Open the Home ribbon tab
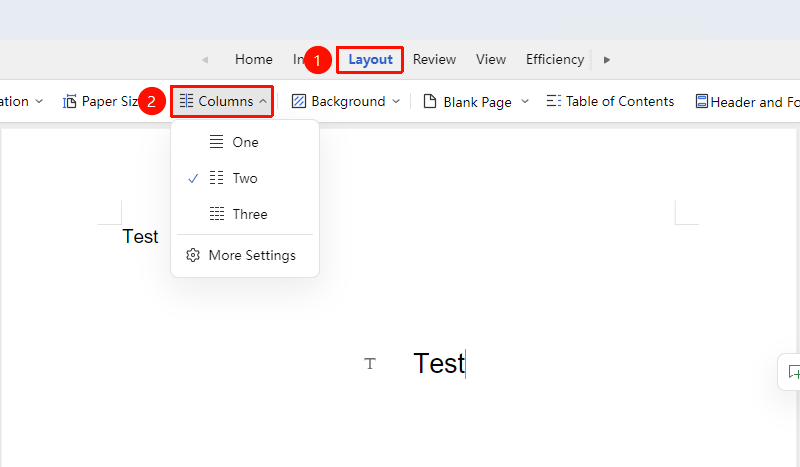This screenshot has height=467, width=800. coord(254,60)
